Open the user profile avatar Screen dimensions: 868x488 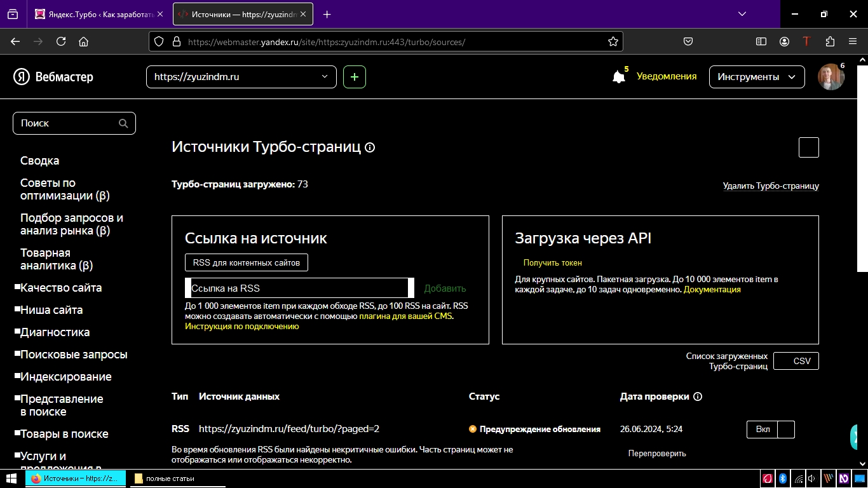[x=831, y=77]
